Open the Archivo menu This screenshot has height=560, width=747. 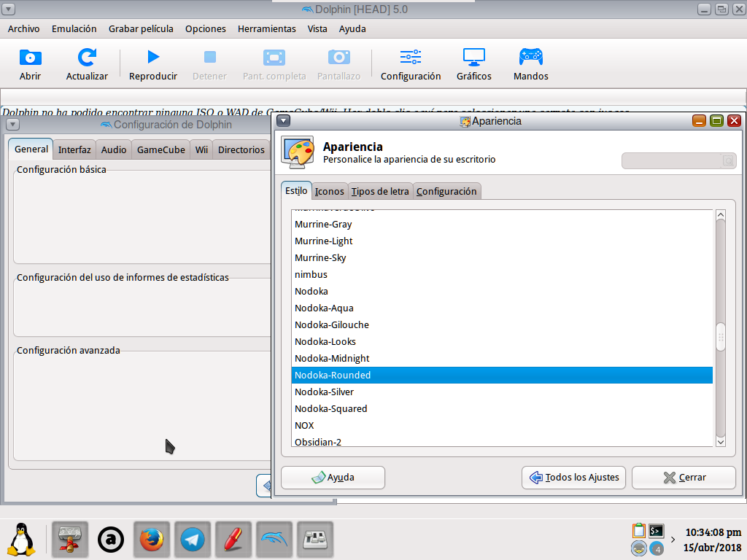[23, 29]
